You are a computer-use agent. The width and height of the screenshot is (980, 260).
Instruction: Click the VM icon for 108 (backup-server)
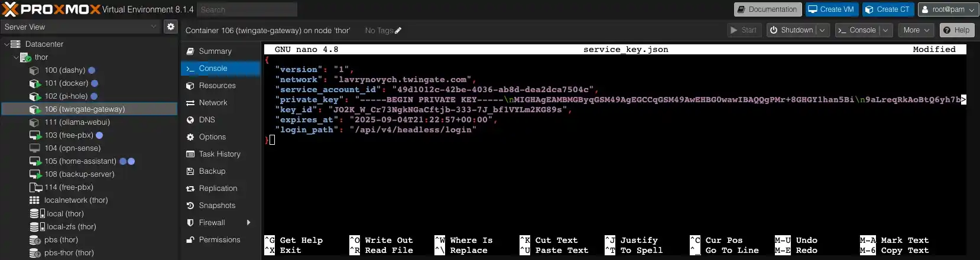35,174
